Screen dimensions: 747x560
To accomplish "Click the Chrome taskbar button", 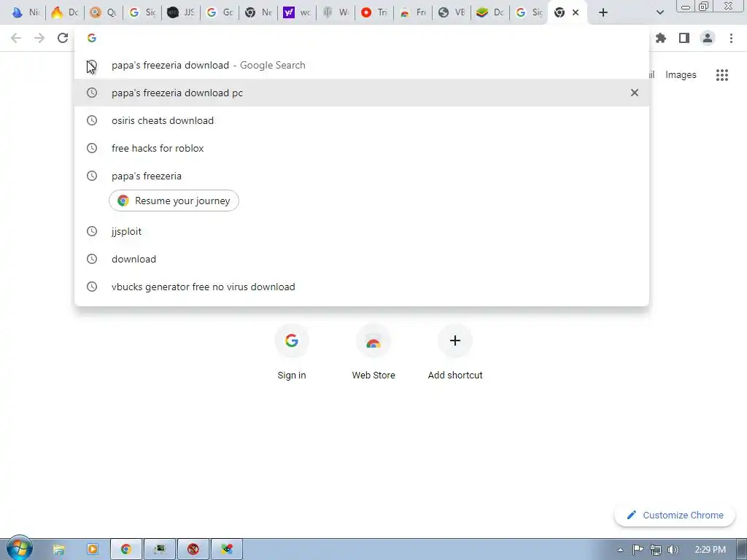I will point(125,550).
